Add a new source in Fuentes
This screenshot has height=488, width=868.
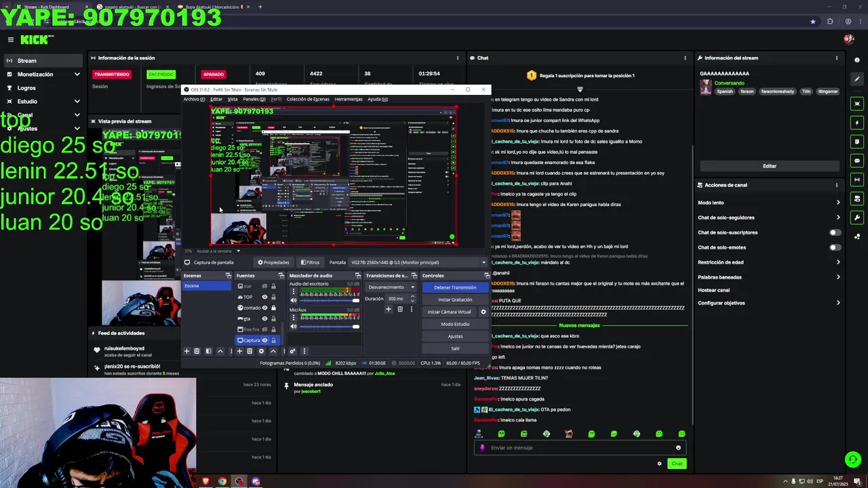pyautogui.click(x=239, y=351)
